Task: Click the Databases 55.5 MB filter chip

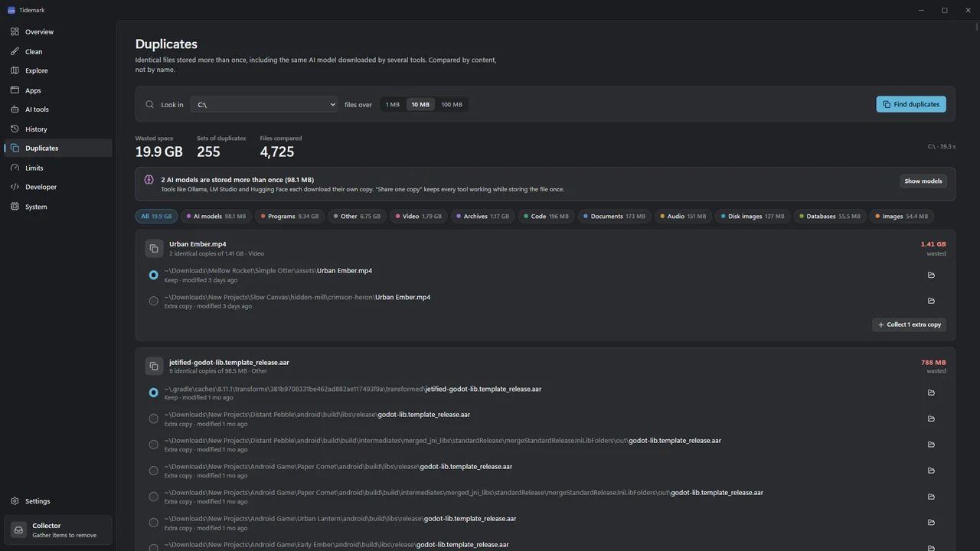Action: (830, 217)
